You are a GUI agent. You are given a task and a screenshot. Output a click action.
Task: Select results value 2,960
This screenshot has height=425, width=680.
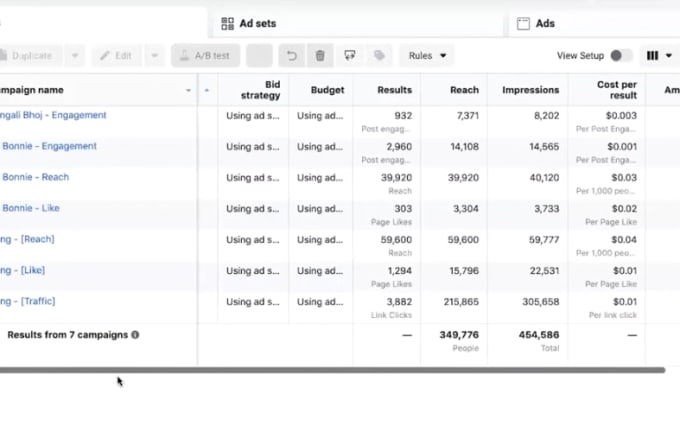point(399,147)
